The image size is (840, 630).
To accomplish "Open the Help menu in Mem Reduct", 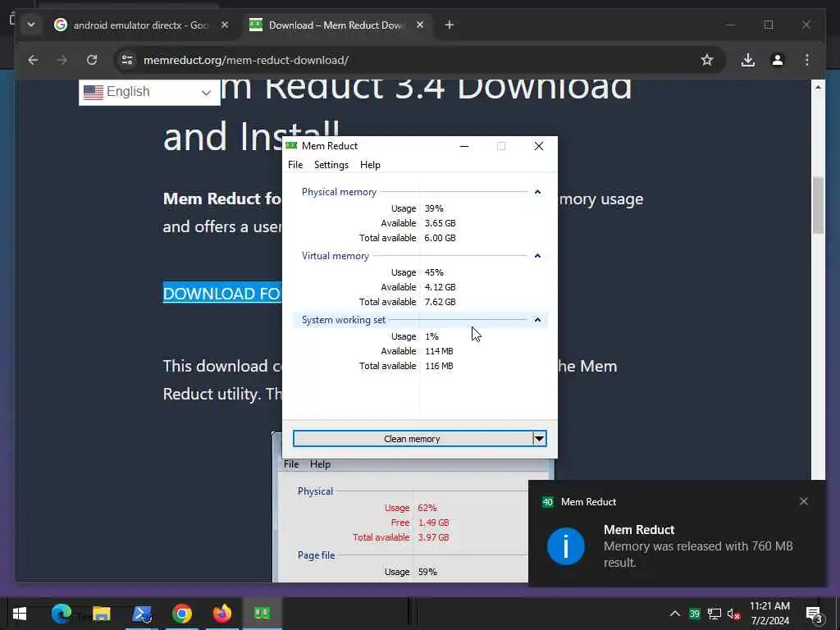I will pos(370,165).
